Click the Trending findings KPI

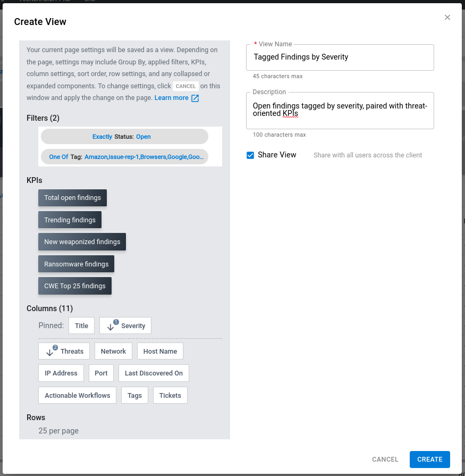point(70,220)
